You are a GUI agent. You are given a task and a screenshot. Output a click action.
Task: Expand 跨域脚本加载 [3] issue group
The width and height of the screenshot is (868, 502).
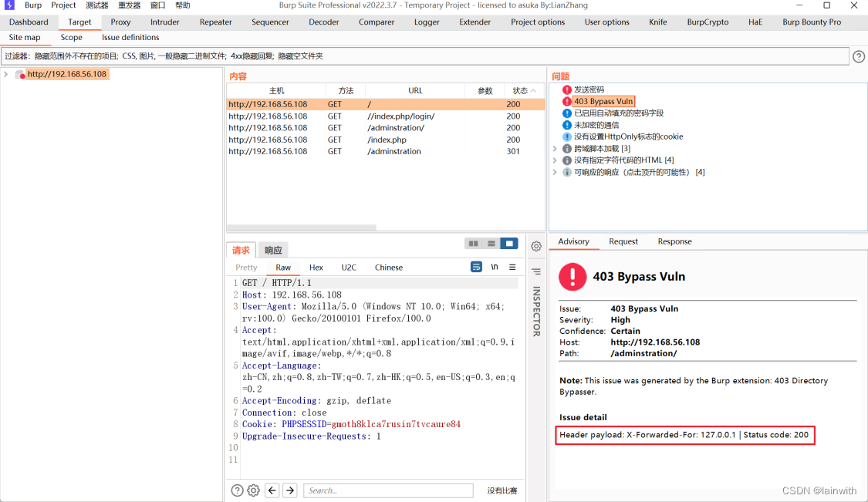tap(555, 148)
